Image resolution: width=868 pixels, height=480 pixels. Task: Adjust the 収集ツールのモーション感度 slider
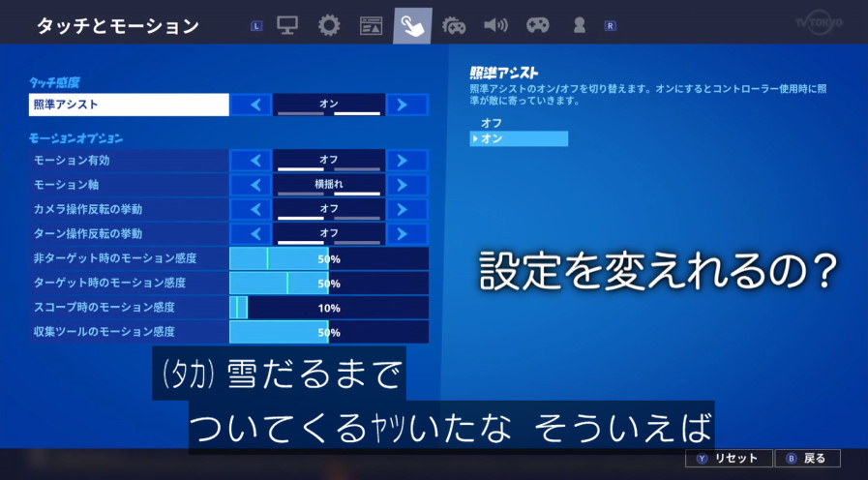coord(329,332)
